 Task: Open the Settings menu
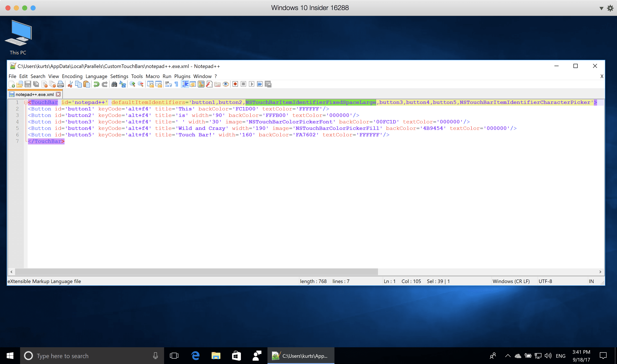(x=119, y=76)
